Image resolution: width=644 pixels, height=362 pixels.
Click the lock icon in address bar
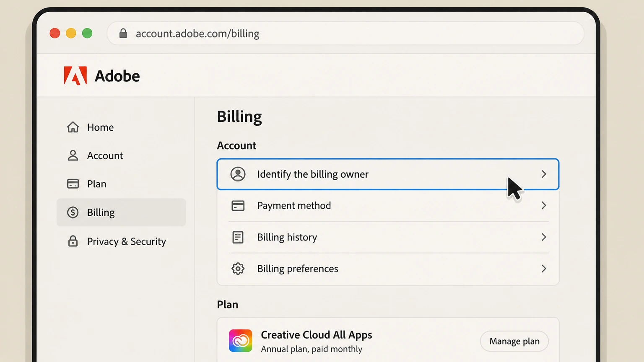tap(123, 33)
